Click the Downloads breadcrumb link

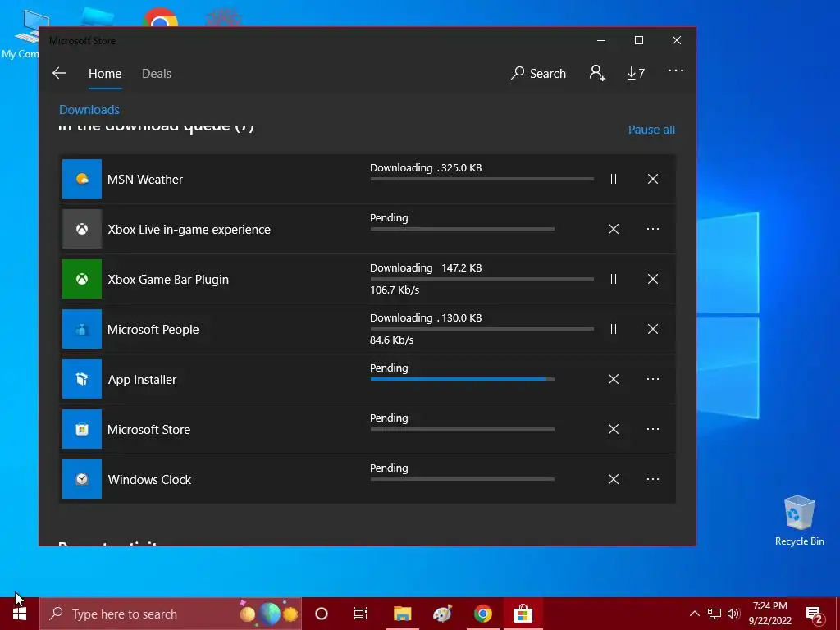tap(89, 110)
